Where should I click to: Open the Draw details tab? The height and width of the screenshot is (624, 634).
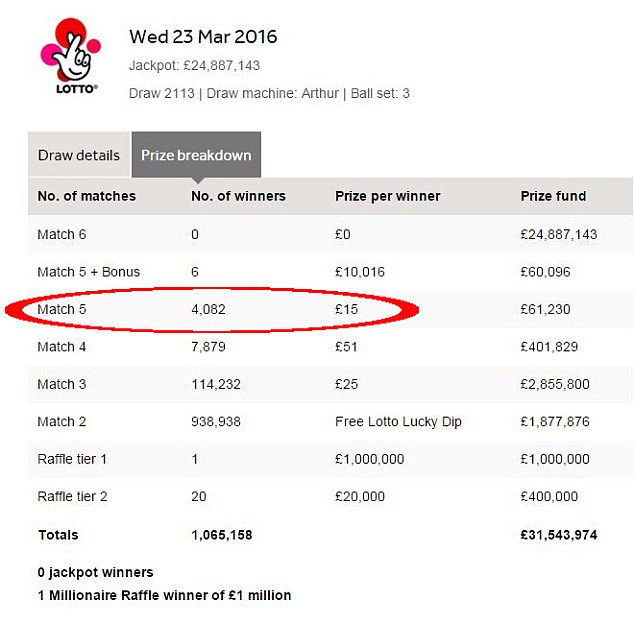79,155
